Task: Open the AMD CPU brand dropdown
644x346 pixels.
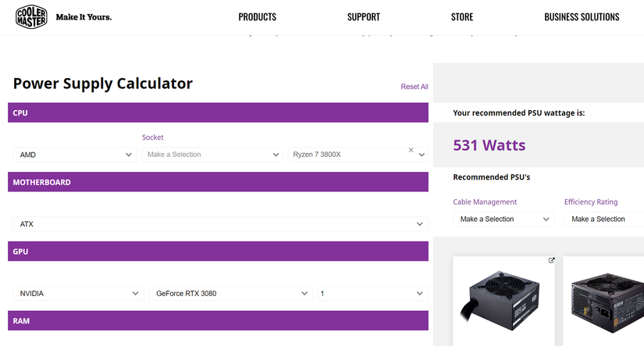Action: pos(75,155)
